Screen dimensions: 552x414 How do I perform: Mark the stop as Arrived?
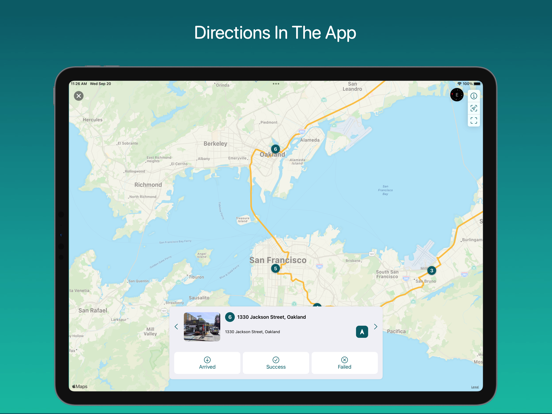(207, 363)
